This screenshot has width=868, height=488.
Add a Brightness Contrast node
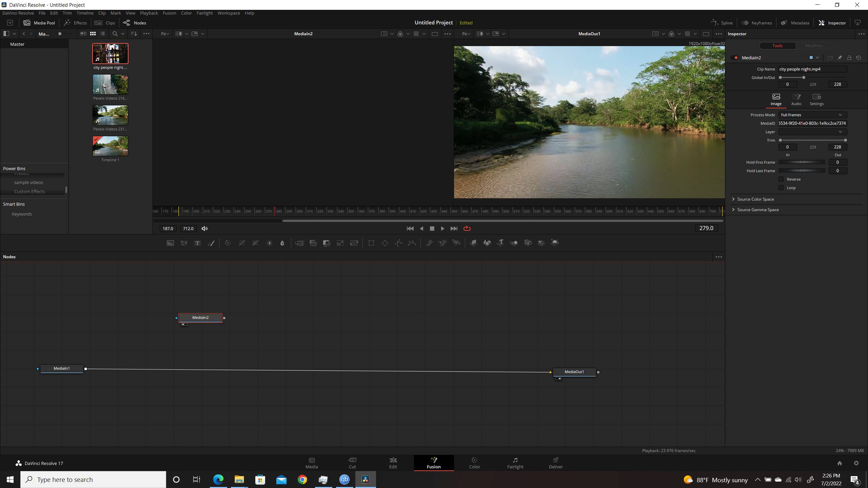point(269,243)
